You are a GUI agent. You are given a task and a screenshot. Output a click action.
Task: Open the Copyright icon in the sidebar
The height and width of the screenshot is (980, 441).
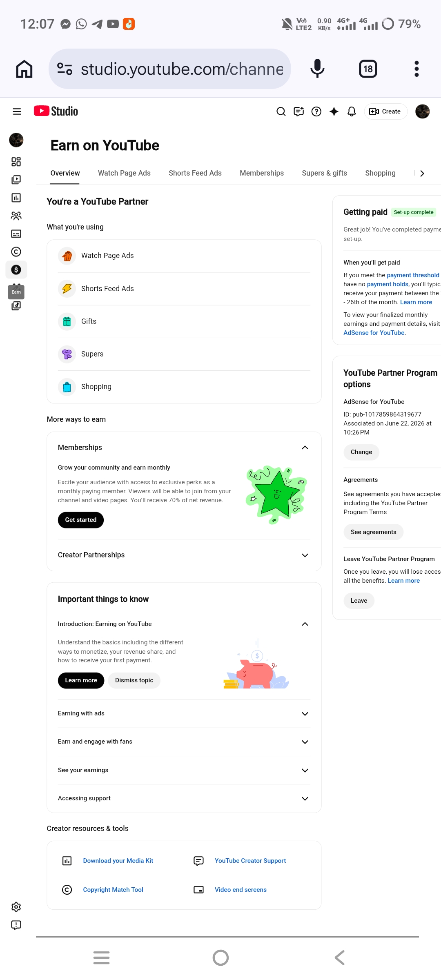[x=16, y=252]
